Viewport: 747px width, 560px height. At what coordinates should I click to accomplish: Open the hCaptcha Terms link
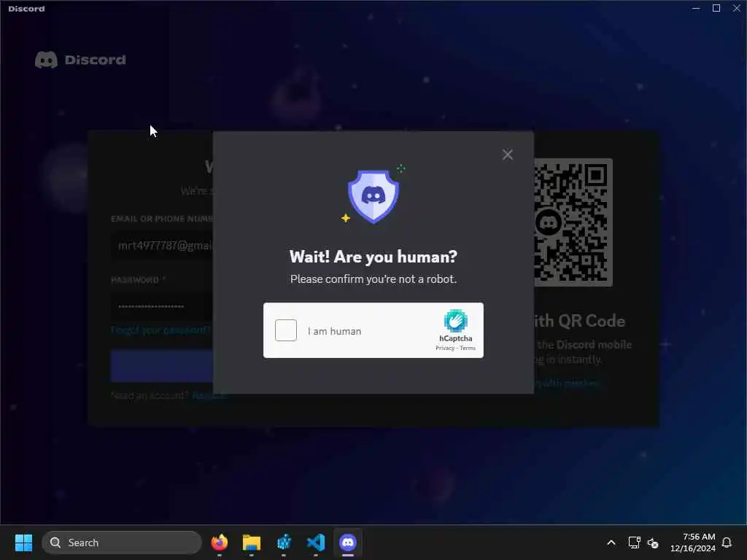[468, 348]
